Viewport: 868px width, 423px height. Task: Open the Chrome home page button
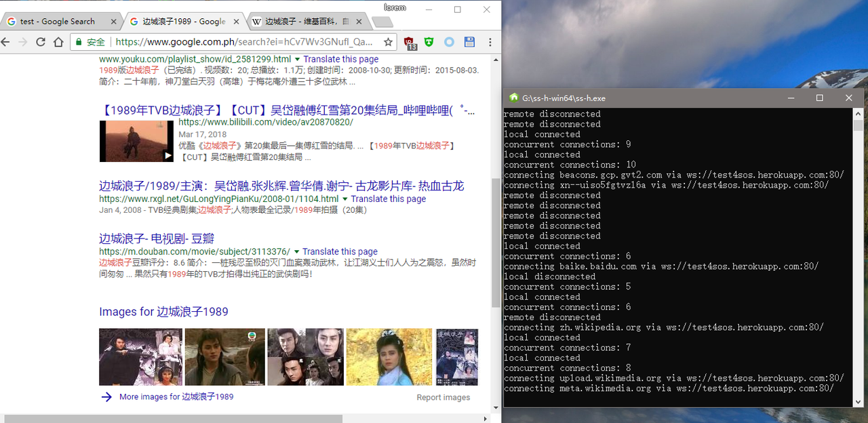coord(58,42)
